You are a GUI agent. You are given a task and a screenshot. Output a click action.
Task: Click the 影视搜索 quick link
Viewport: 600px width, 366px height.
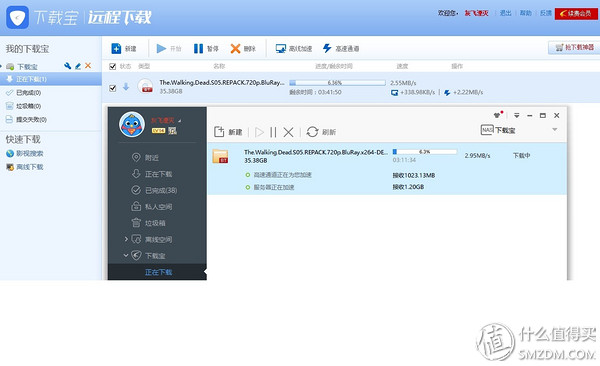[29, 154]
